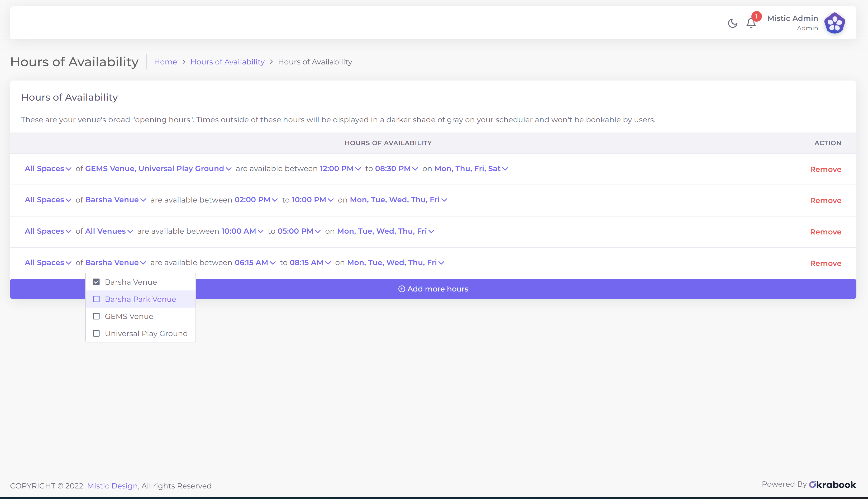Image resolution: width=868 pixels, height=499 pixels.
Task: Open the 06:15 AM start time dropdown
Action: (255, 262)
